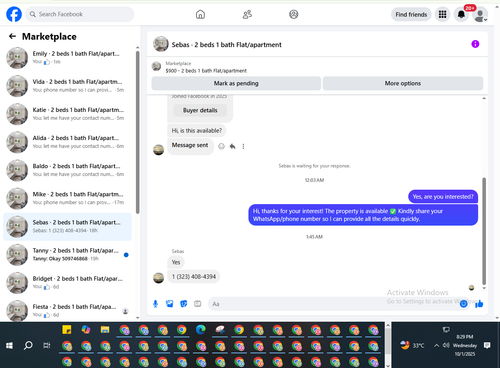Choose a sticker with the sticker icon
This screenshot has width=500, height=368.
pos(184,304)
